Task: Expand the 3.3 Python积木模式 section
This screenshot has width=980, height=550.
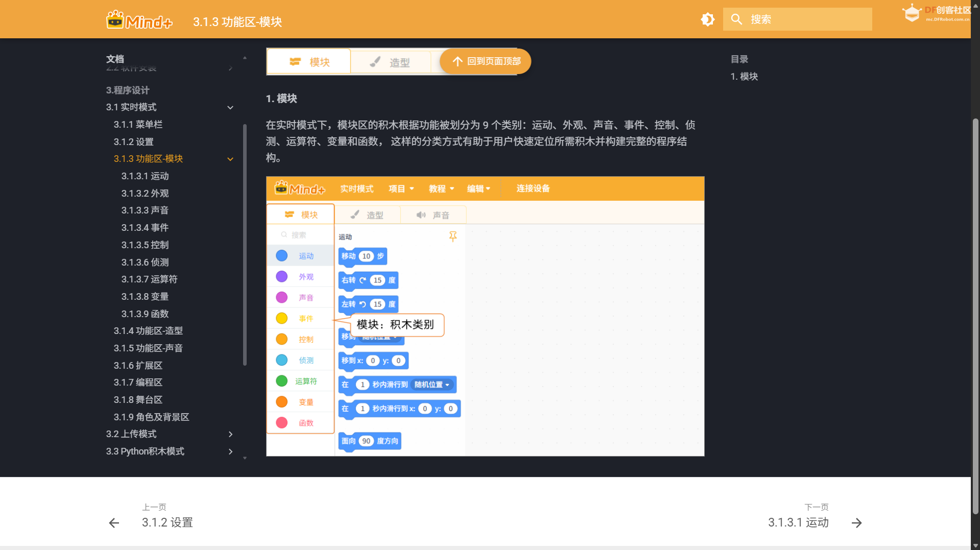Action: (x=230, y=451)
